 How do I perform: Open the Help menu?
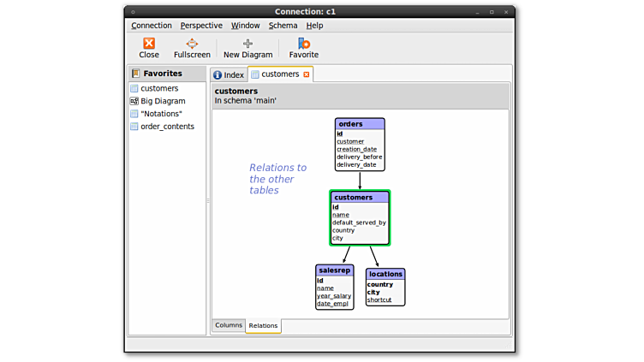(x=314, y=26)
